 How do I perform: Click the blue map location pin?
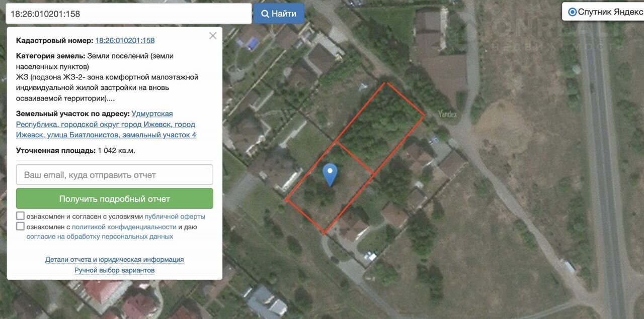click(330, 174)
